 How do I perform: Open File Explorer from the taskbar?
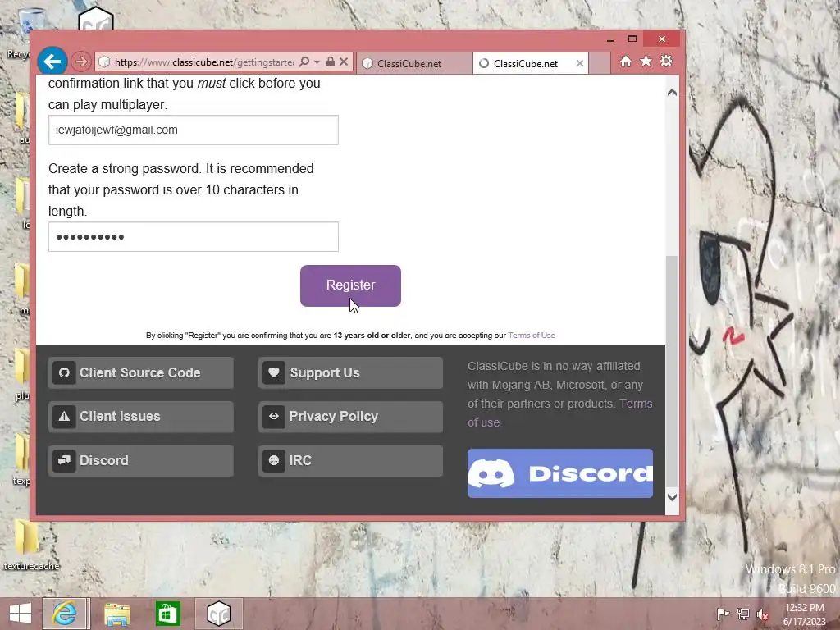[116, 614]
